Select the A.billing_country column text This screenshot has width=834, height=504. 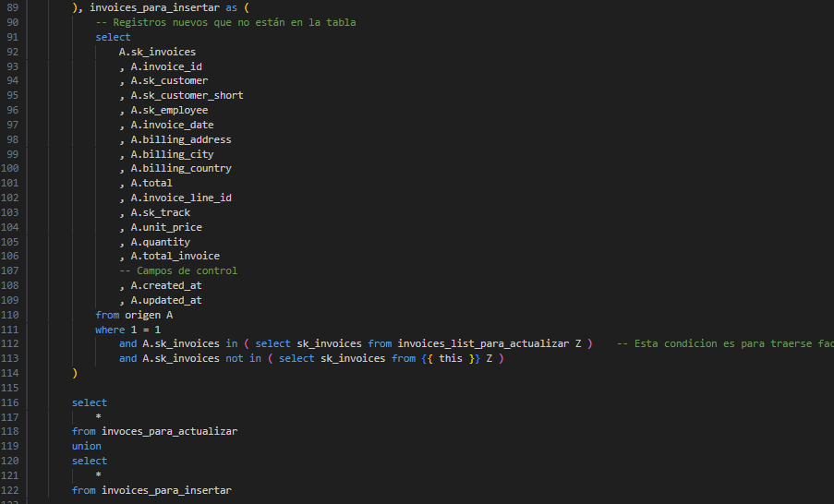(x=180, y=168)
